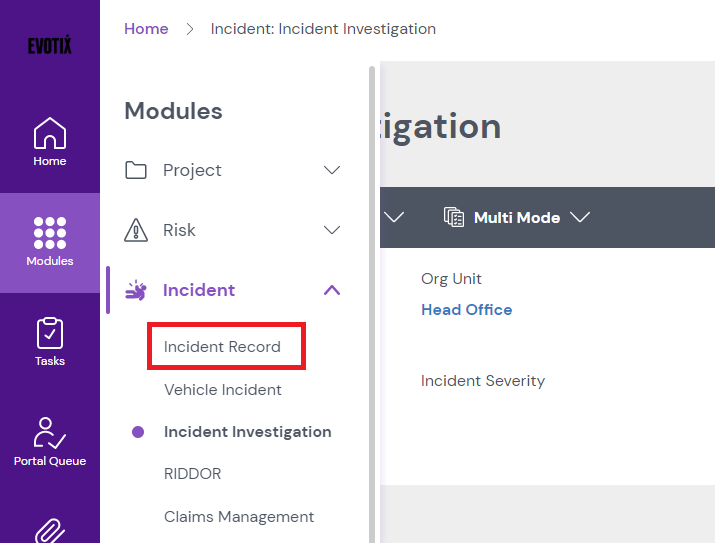Viewport: 715px width, 543px height.
Task: Select Incident Record menu item
Action: (x=222, y=347)
